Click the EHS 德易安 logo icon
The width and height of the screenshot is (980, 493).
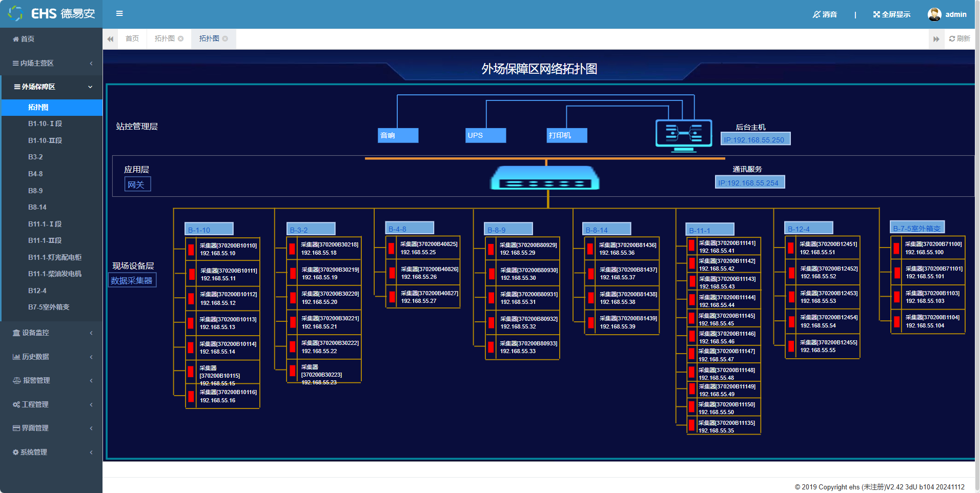pos(15,13)
